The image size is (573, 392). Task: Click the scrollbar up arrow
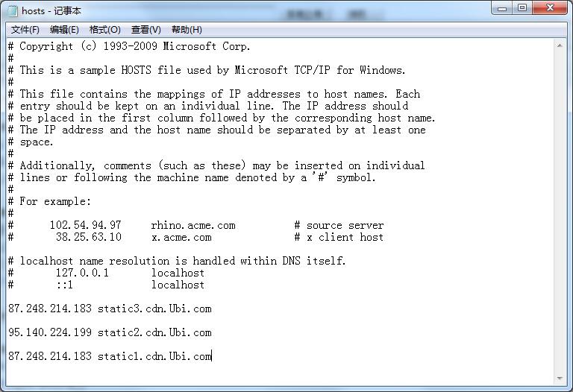(x=560, y=45)
